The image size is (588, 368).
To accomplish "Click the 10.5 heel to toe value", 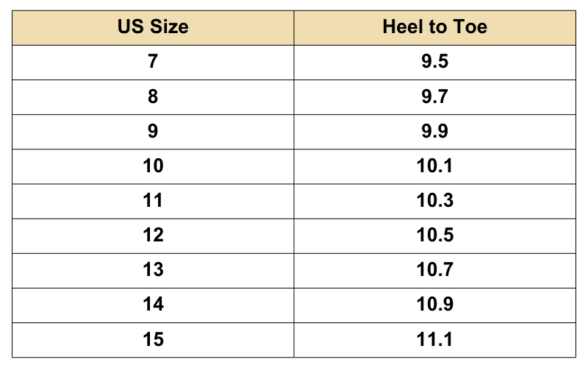I will tap(434, 235).
